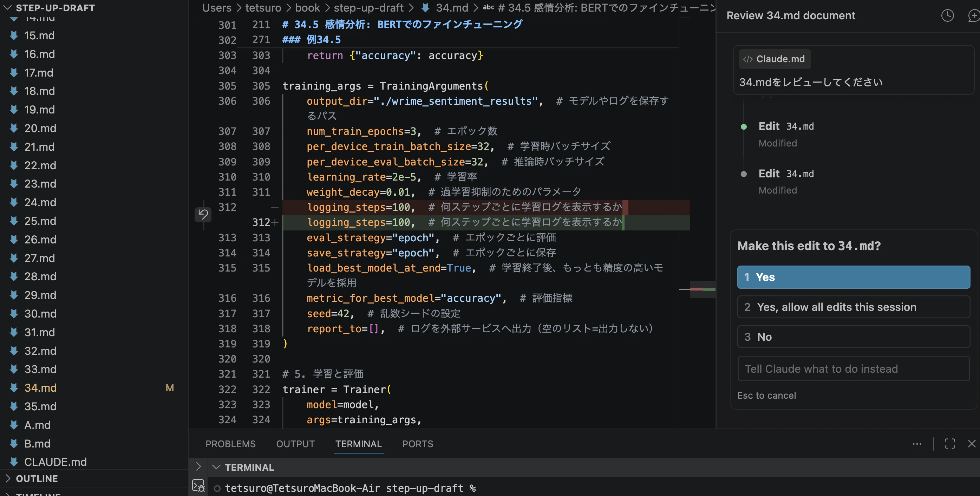Viewport: 980px width, 496px height.
Task: Click the debug terminal icon beside the prompt
Action: pyautogui.click(x=198, y=485)
